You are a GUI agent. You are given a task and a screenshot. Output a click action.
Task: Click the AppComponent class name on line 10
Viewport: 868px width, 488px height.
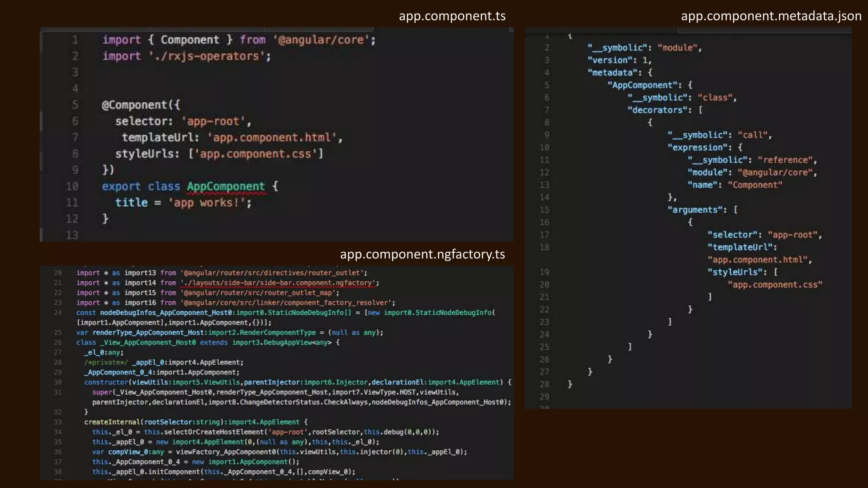tap(226, 186)
